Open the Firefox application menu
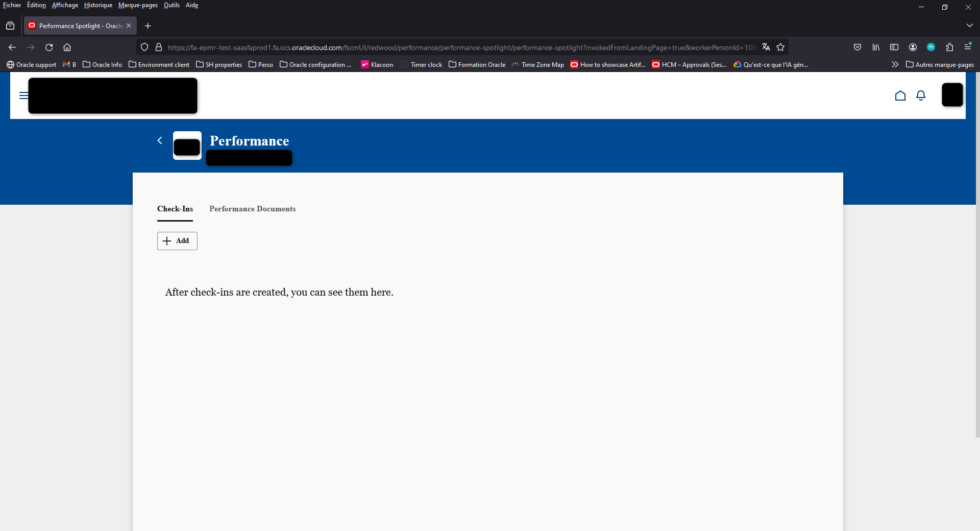 point(968,47)
